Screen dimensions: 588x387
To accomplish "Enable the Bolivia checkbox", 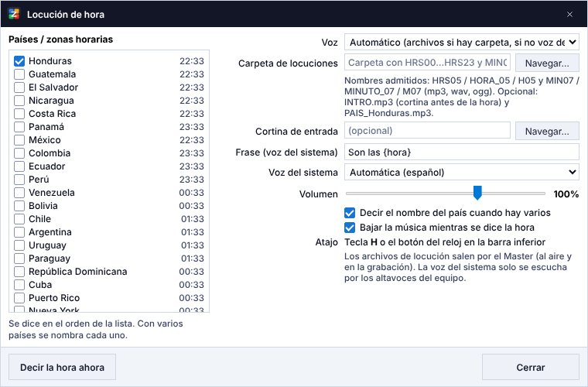I will click(x=19, y=206).
